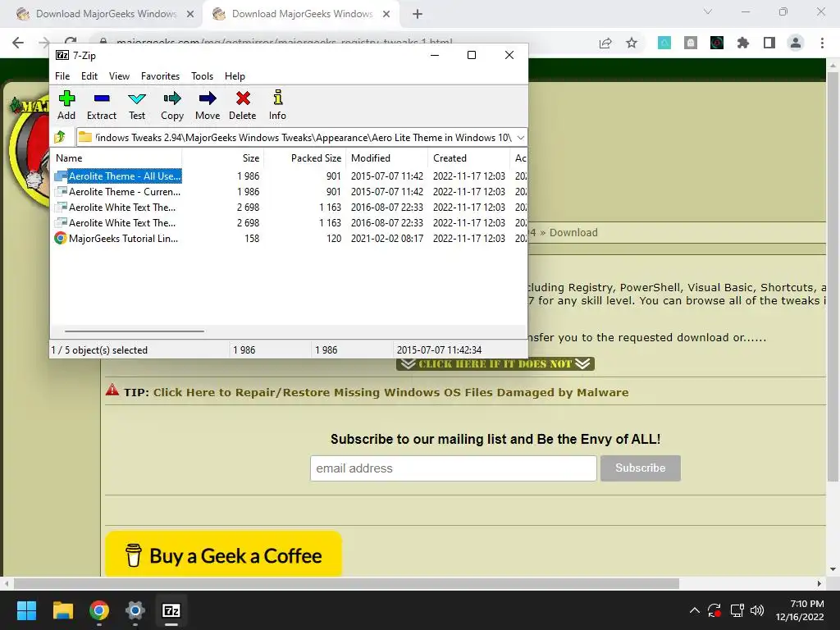Viewport: 840px width, 630px height.
Task: Expand the 7-Zip address path dropdown
Action: [520, 138]
